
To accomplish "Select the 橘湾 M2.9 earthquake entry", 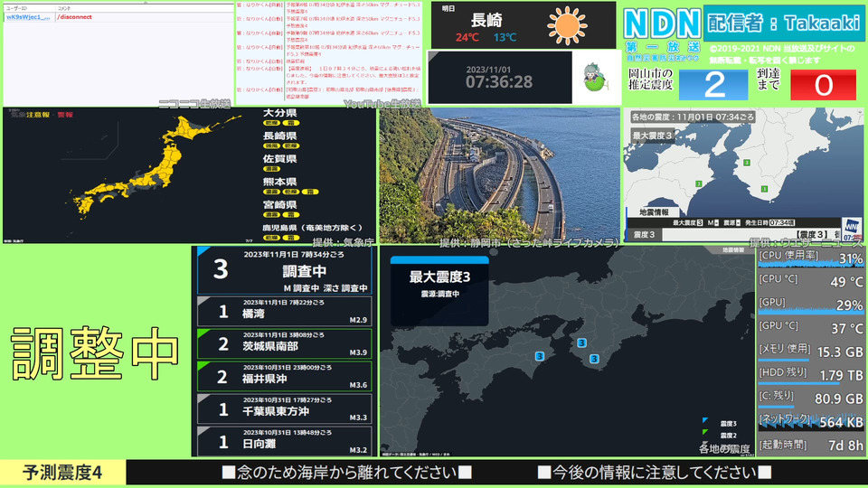I will click(x=285, y=312).
